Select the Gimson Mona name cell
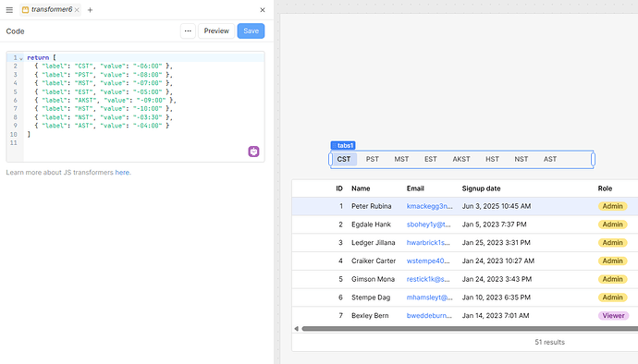Viewport: 638px width, 364px height. click(x=374, y=279)
